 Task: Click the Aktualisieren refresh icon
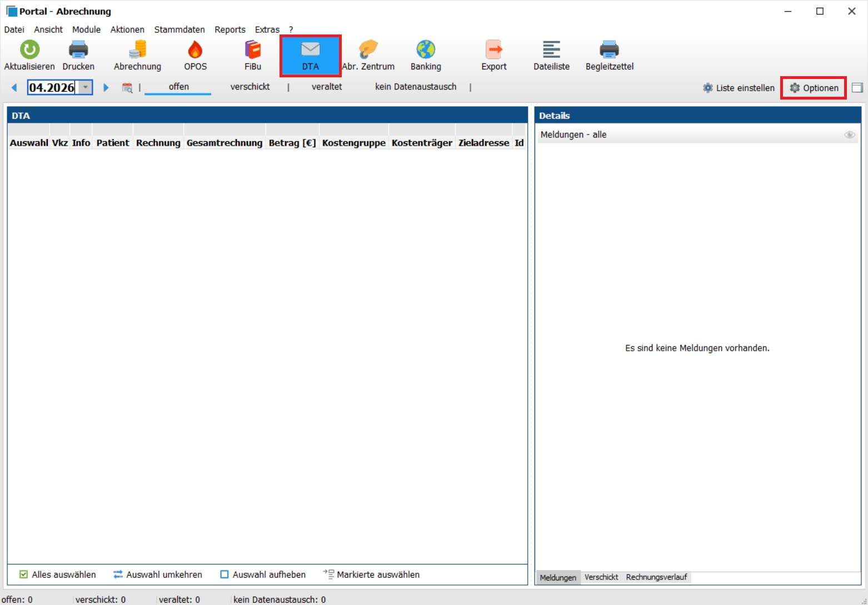coord(29,50)
